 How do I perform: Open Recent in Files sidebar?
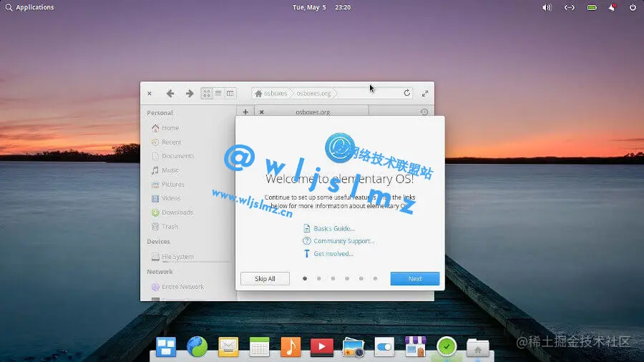pos(165,142)
